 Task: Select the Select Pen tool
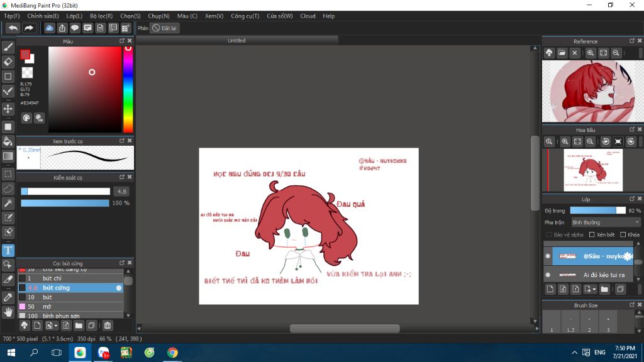click(x=8, y=217)
